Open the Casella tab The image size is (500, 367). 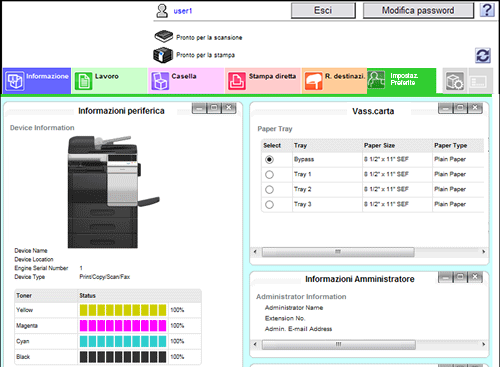[x=186, y=81]
